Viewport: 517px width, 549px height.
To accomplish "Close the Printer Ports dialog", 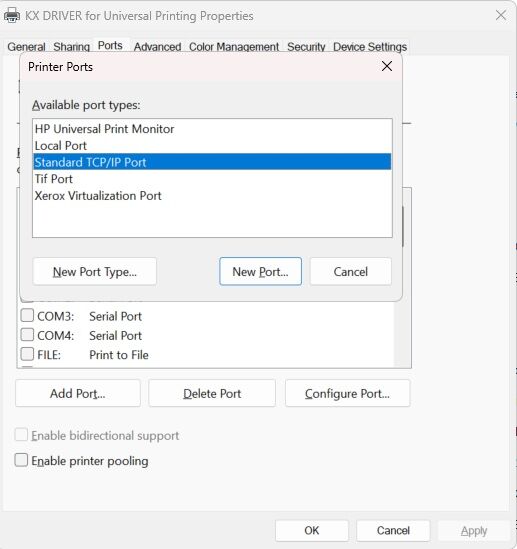I will point(387,66).
